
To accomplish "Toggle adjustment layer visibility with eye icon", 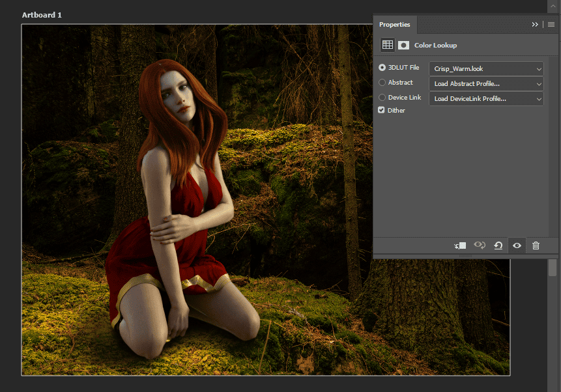I will click(517, 245).
